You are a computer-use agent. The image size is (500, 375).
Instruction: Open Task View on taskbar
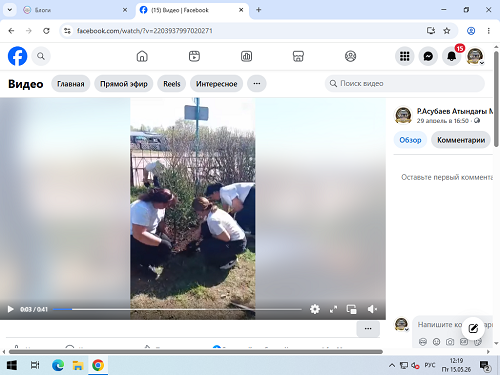pos(35,365)
